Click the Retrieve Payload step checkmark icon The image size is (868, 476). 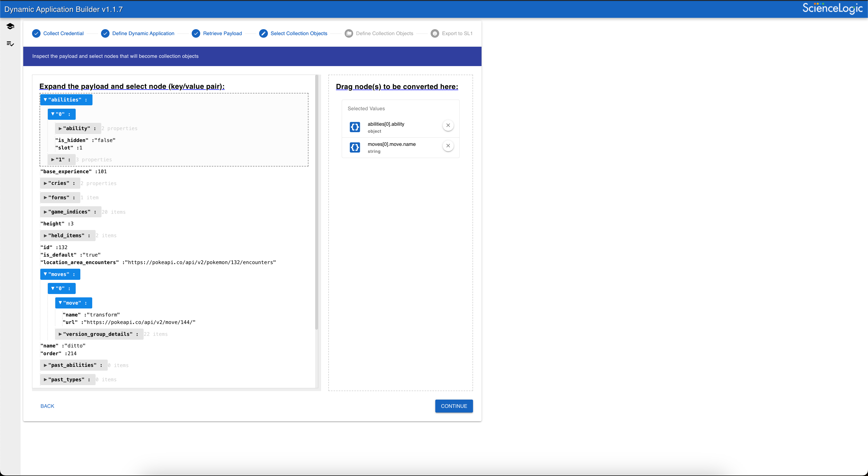pyautogui.click(x=196, y=33)
